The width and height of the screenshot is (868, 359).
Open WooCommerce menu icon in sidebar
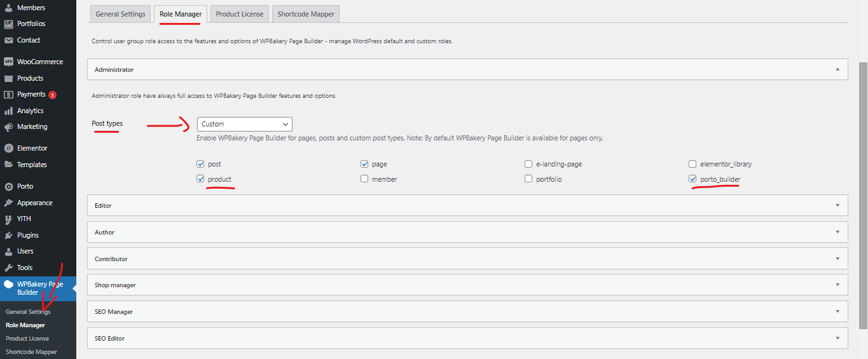[x=9, y=62]
